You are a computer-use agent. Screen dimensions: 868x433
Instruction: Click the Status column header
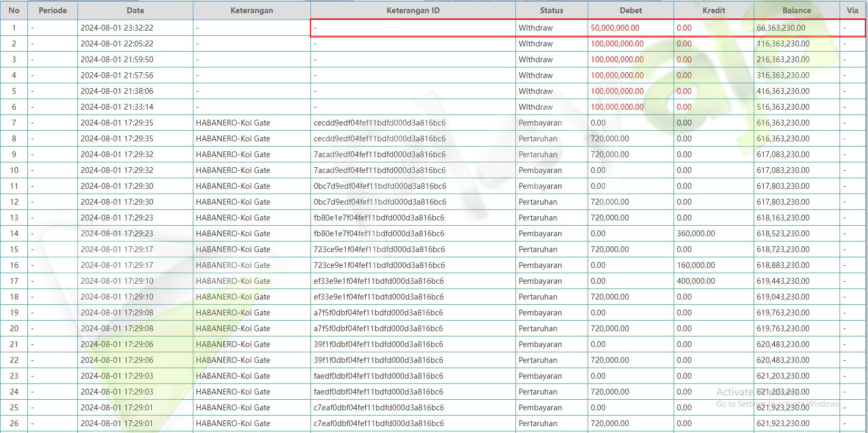pyautogui.click(x=551, y=11)
